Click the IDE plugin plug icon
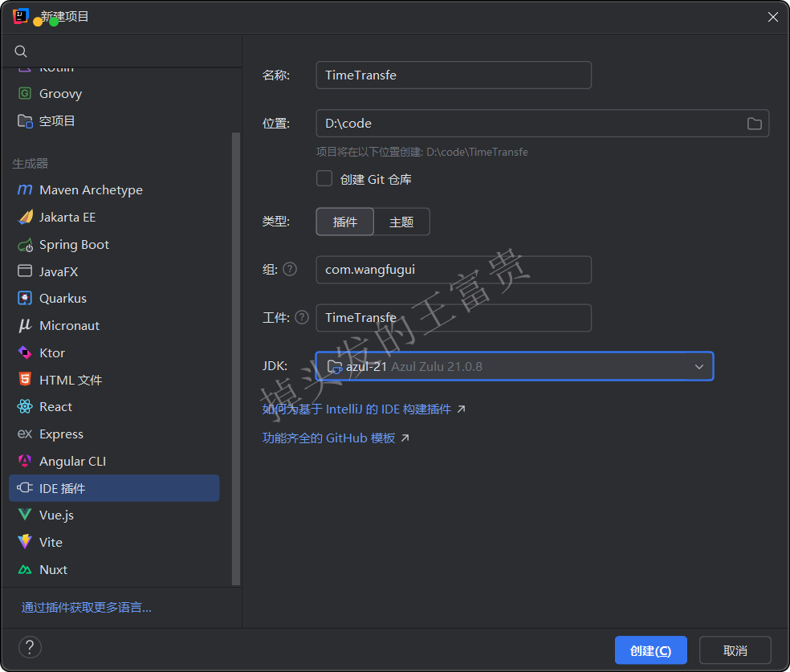 pyautogui.click(x=25, y=487)
